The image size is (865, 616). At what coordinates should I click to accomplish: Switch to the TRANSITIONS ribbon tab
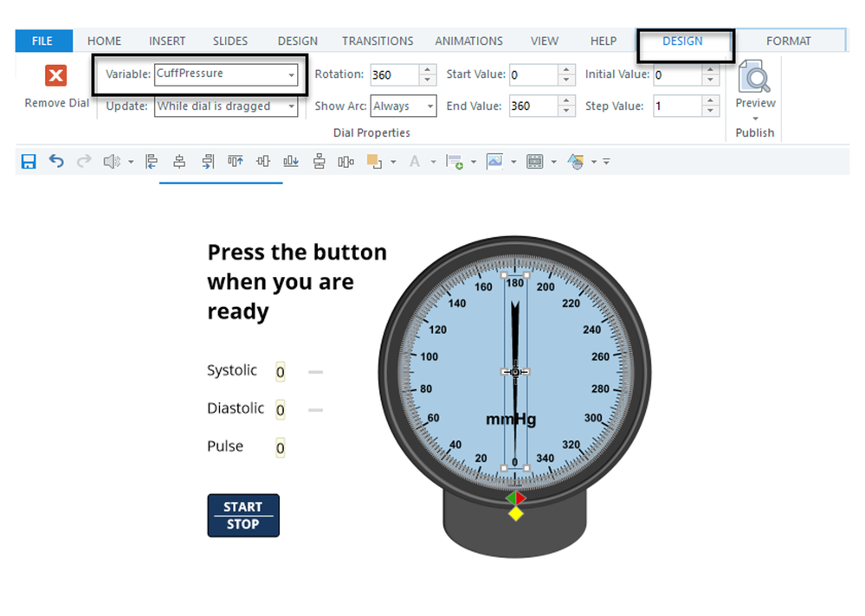[x=378, y=41]
